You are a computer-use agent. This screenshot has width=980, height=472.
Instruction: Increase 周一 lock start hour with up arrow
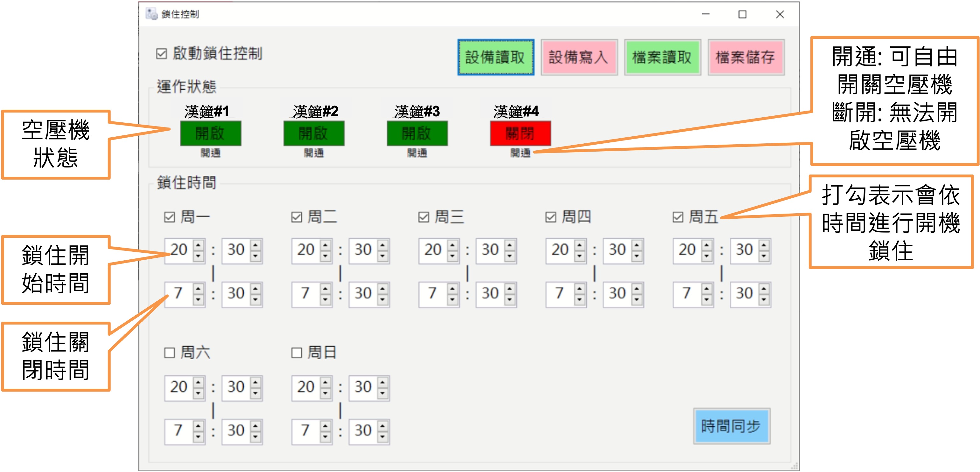click(198, 245)
